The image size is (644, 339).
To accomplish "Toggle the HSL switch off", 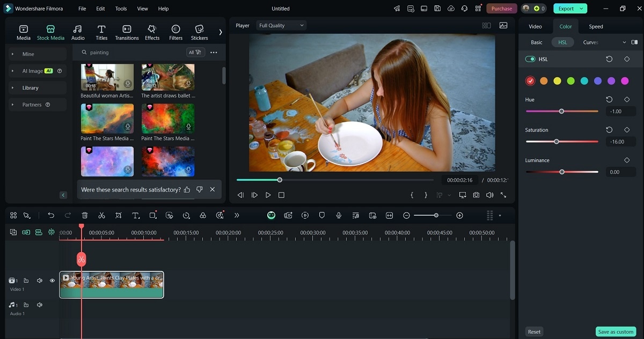I will pyautogui.click(x=530, y=59).
